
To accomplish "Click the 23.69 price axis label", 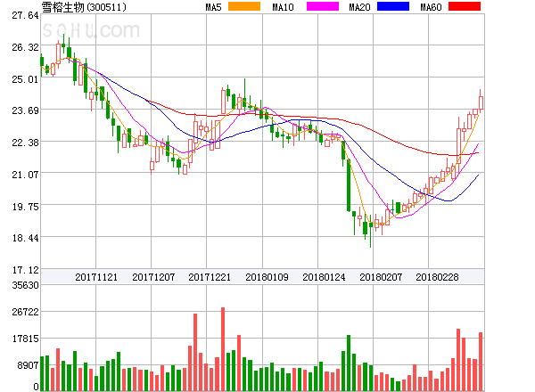I will tap(25, 110).
